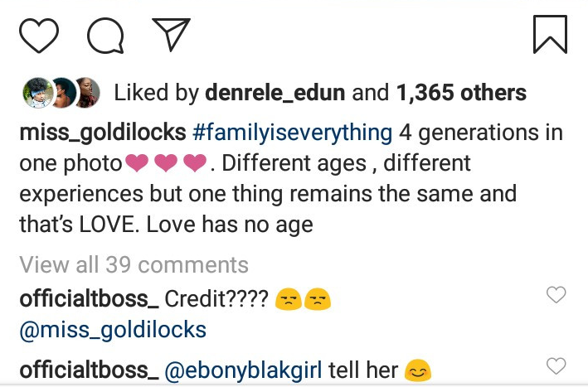Tap the @ebonyblakgirl mention

244,370
